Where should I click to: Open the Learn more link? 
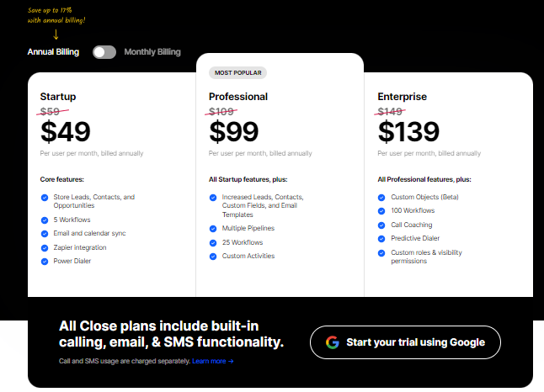[212, 361]
